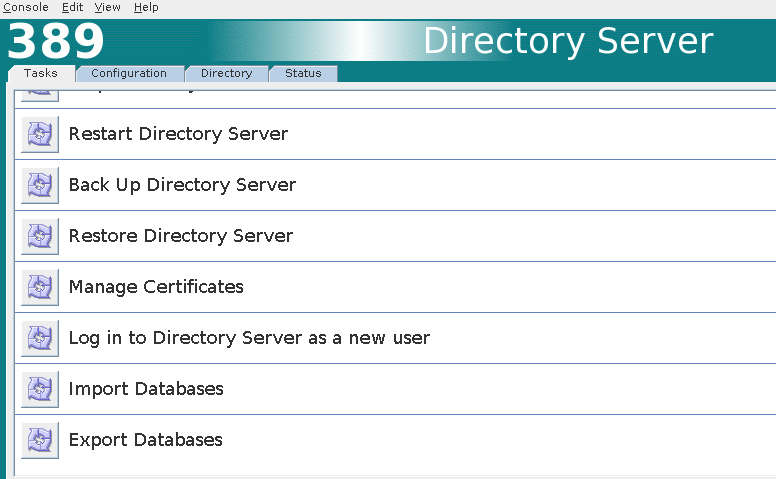Select the Manage Certificates label
This screenshot has height=479, width=776.
156,287
